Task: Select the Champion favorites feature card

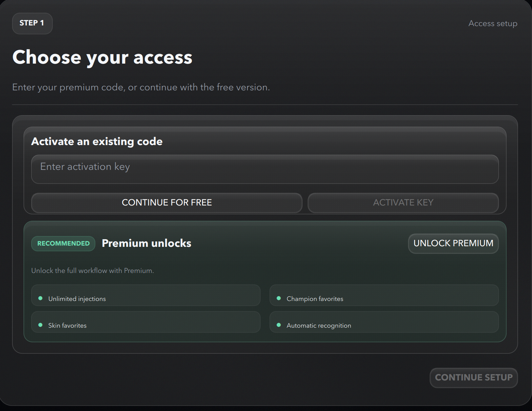Action: (x=384, y=296)
